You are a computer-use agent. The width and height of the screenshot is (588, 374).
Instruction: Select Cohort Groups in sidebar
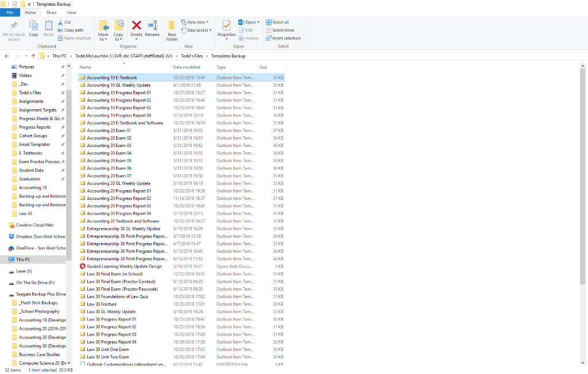click(33, 136)
